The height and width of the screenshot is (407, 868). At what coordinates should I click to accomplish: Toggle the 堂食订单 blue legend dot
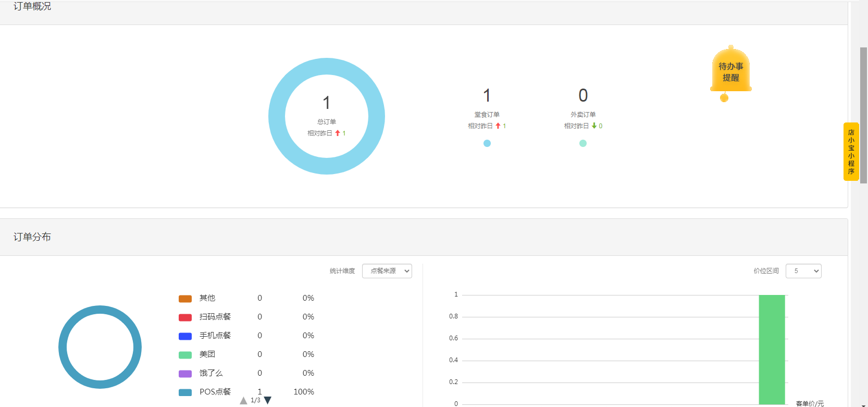(x=487, y=143)
